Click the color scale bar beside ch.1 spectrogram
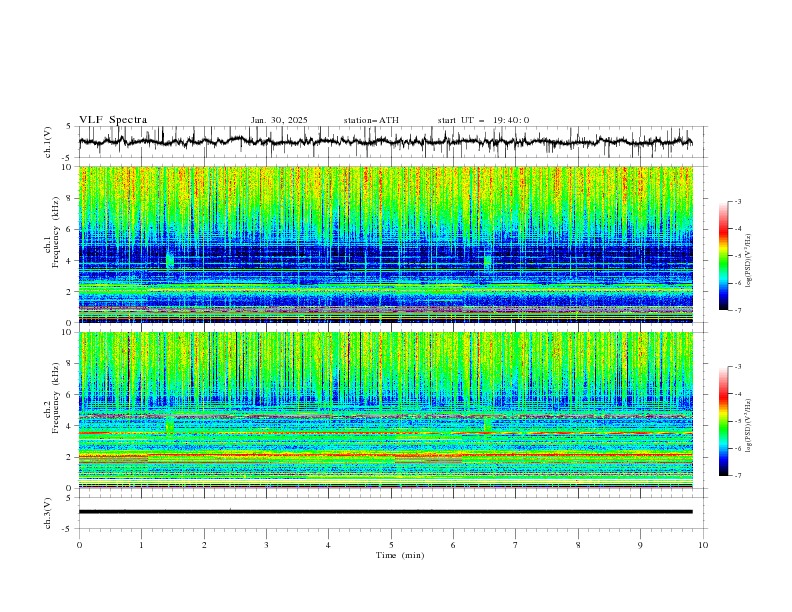Screen dimensions: 792x612 723,256
